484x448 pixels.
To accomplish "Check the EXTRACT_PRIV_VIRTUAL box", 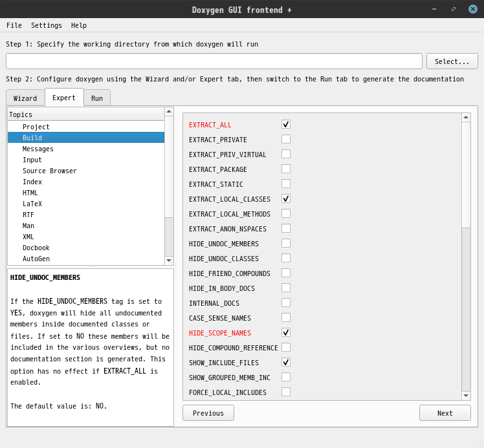I will (286, 154).
